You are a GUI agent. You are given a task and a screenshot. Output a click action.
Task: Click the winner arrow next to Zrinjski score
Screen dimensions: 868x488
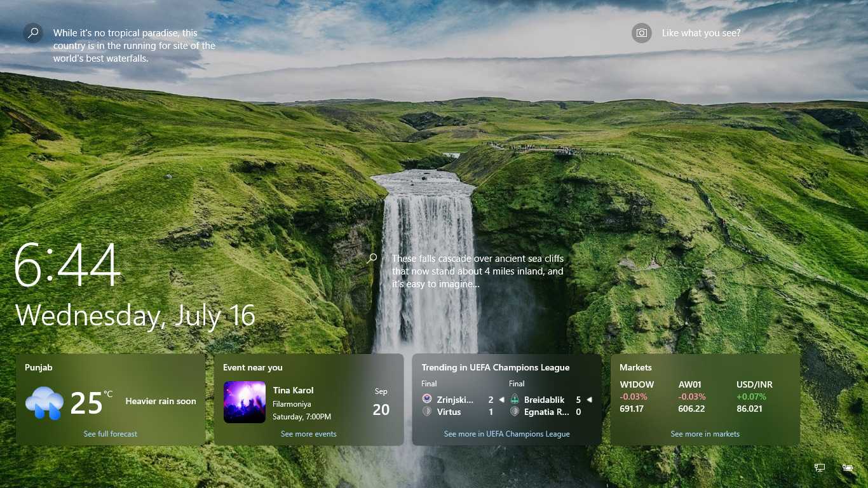tap(501, 400)
